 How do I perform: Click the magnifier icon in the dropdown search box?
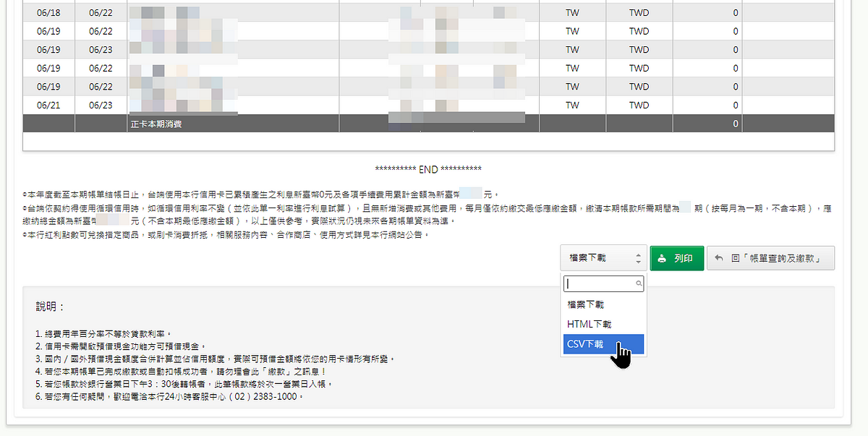coord(637,283)
